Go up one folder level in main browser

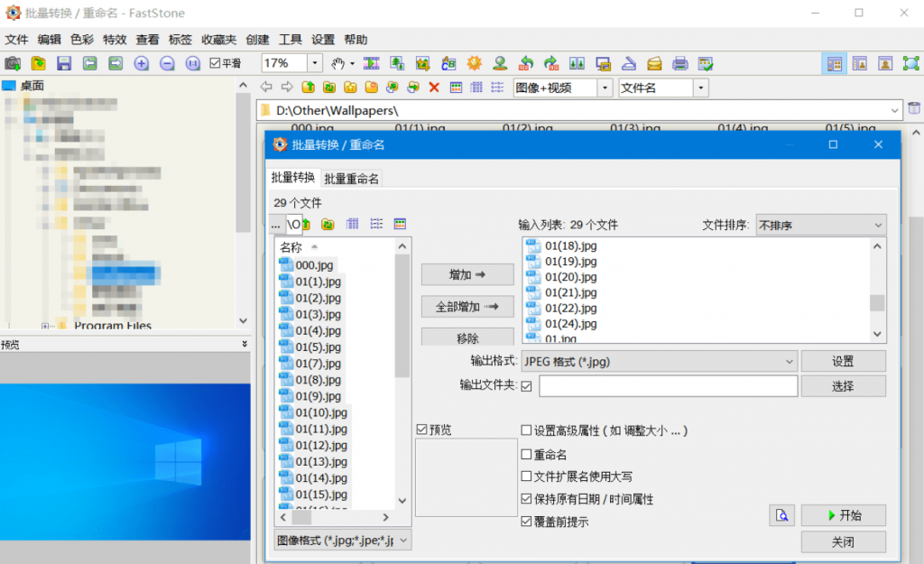point(309,88)
